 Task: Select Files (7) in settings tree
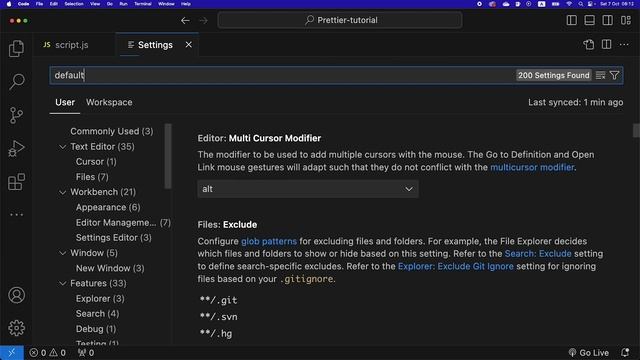[x=92, y=177]
